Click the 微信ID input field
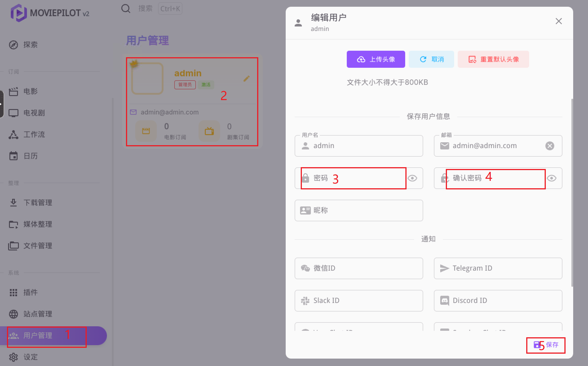Screen dimensions: 588x366 [x=359, y=268]
